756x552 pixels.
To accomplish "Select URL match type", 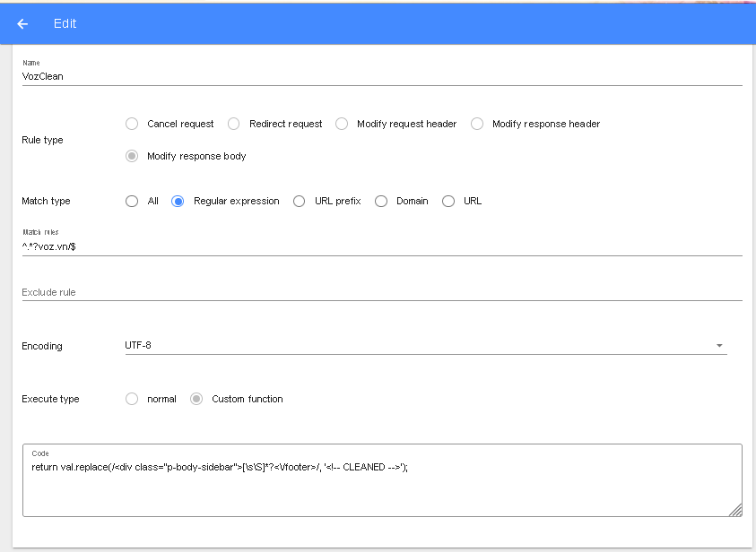I will (448, 201).
